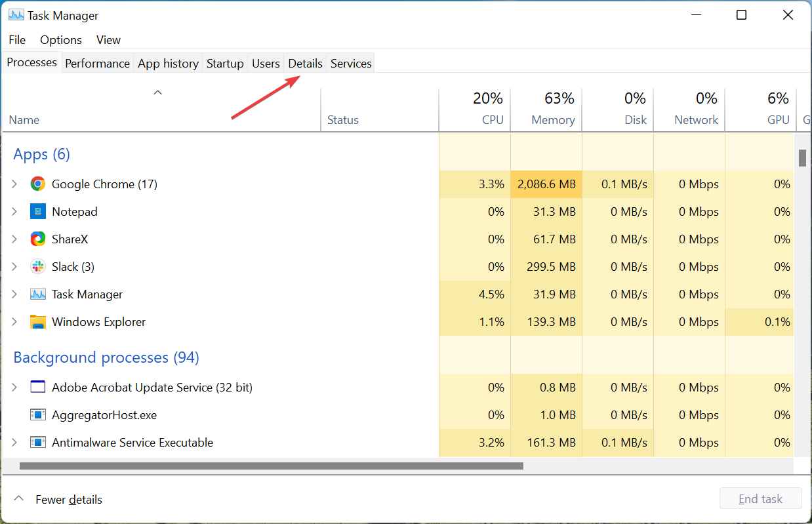This screenshot has height=524, width=812.
Task: Click the 299.5 MB memory value
Action: pos(552,267)
